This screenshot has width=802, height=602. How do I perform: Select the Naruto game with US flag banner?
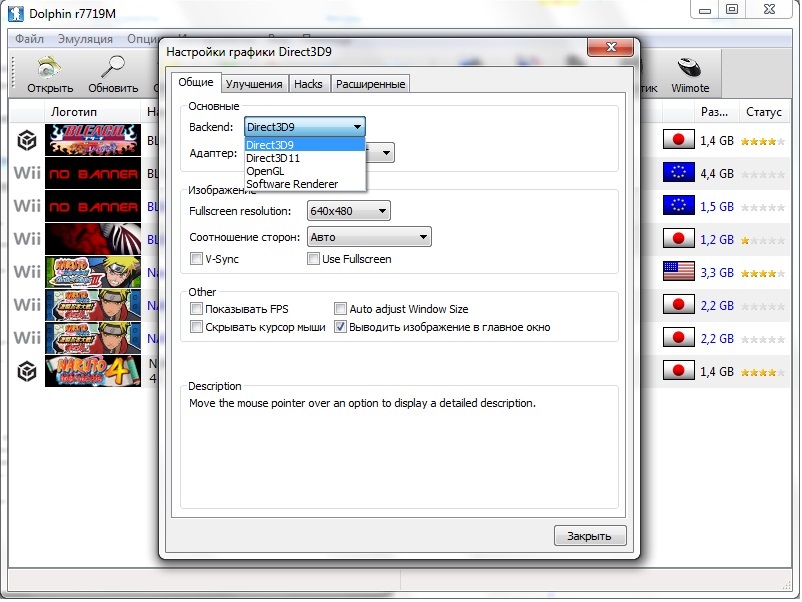(93, 272)
